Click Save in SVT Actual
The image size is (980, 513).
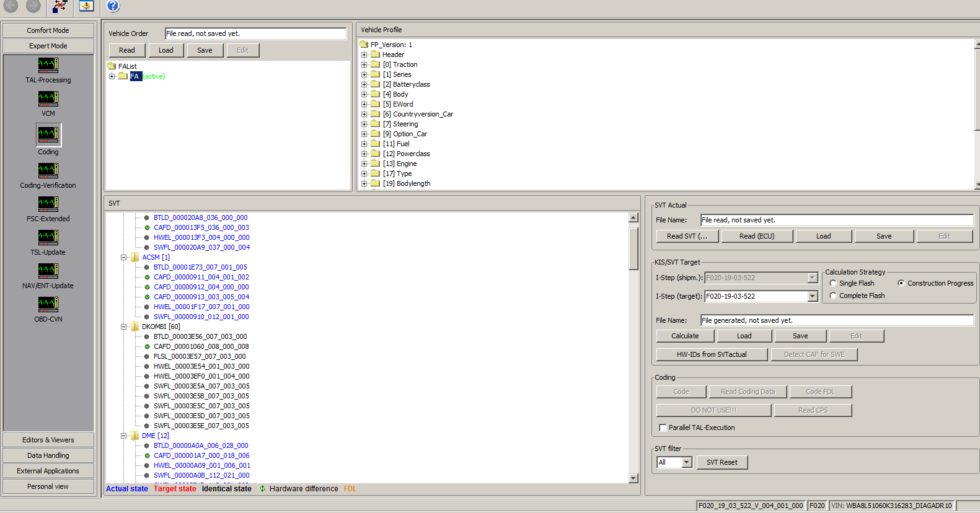tap(885, 236)
